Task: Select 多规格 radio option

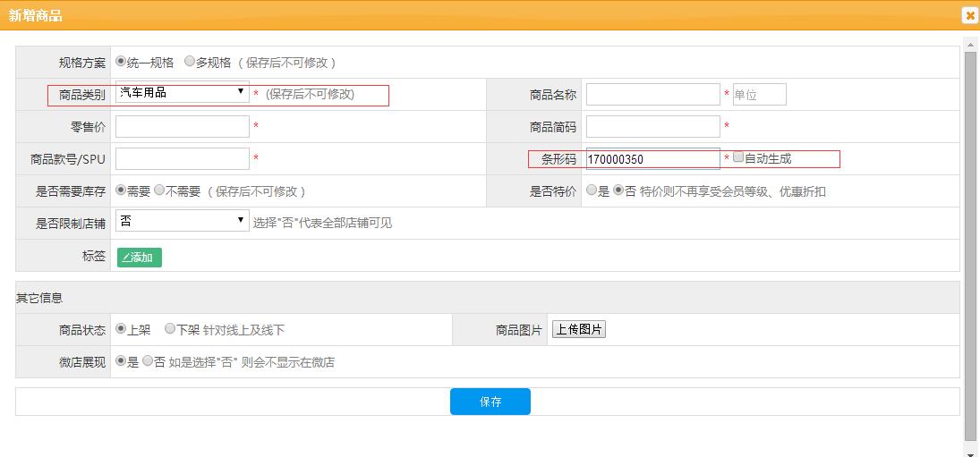Action: (190, 62)
